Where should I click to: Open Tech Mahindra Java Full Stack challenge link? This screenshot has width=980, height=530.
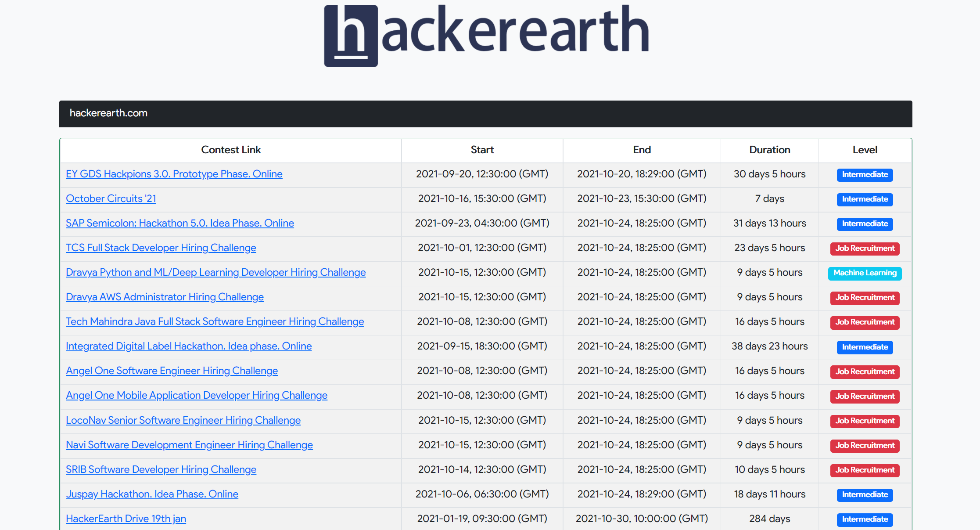click(215, 321)
